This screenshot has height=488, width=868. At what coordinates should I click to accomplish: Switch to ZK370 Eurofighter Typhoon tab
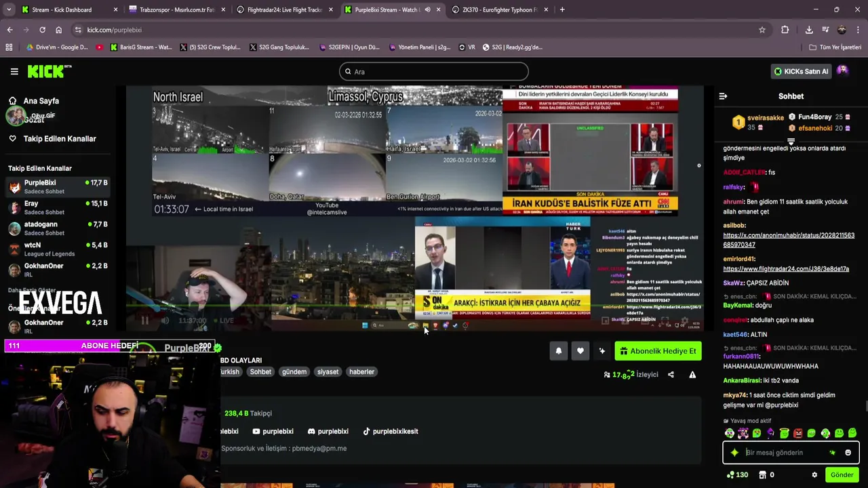tap(500, 9)
